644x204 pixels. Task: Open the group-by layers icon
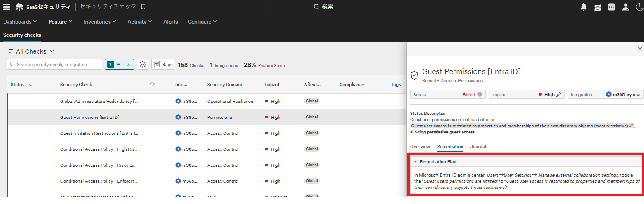point(142,64)
